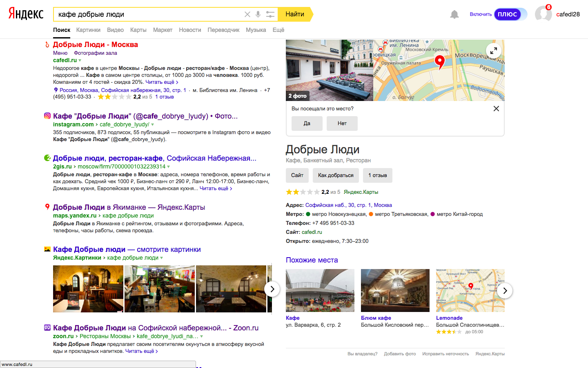Switch to the Картинки tab
588x368 pixels.
tap(88, 30)
